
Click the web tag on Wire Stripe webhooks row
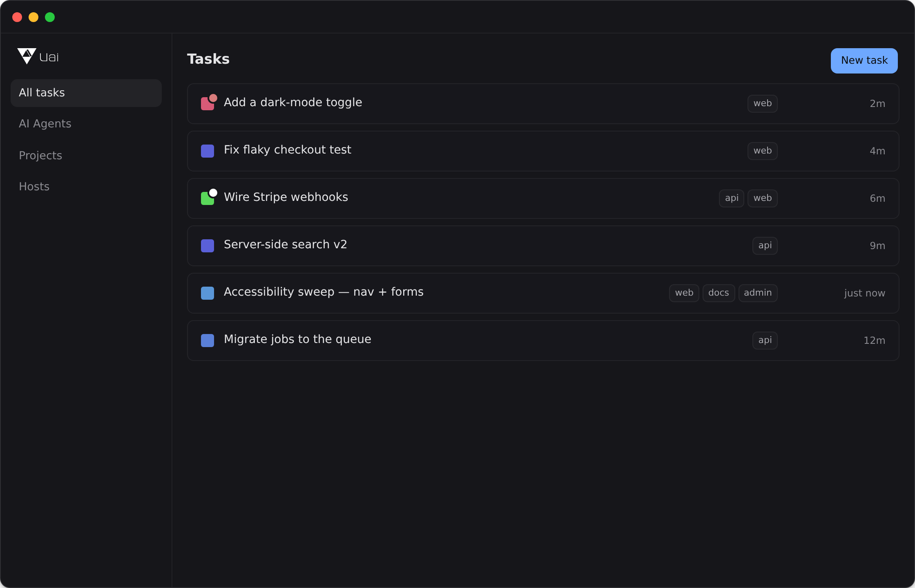click(x=763, y=198)
